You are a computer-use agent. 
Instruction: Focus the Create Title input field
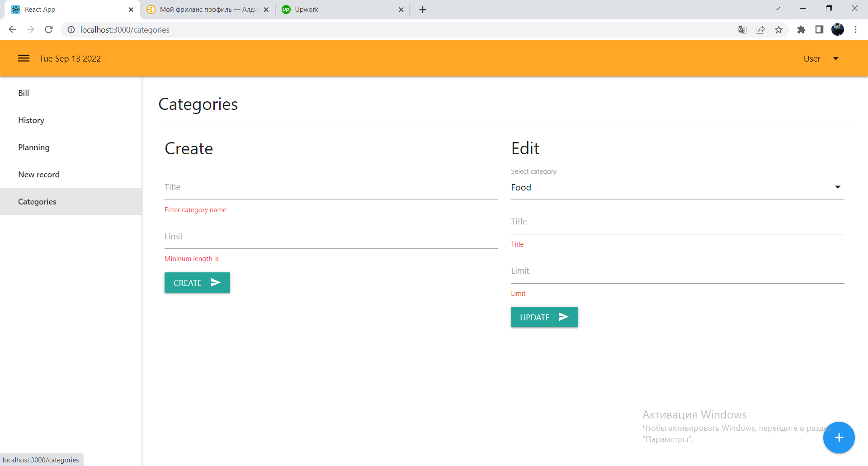331,187
